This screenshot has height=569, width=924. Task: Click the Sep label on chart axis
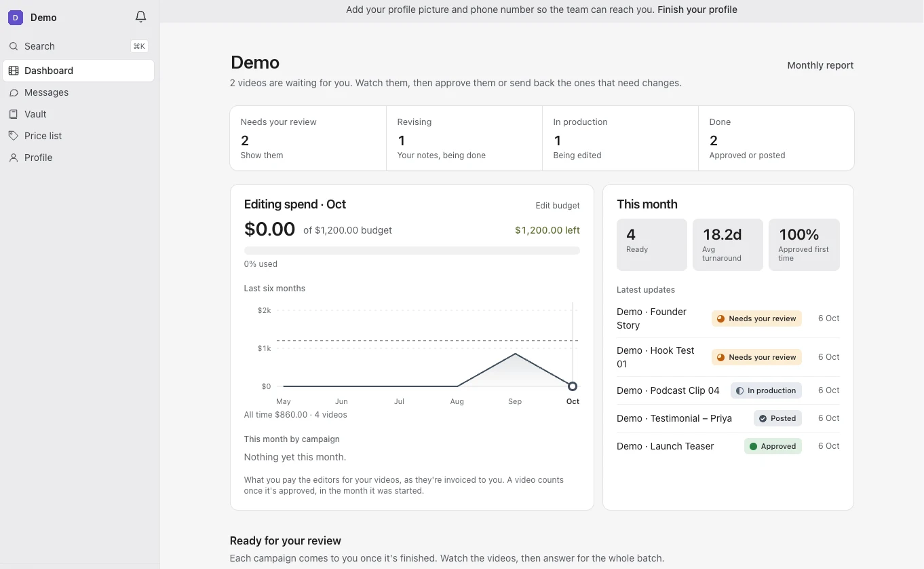point(515,401)
